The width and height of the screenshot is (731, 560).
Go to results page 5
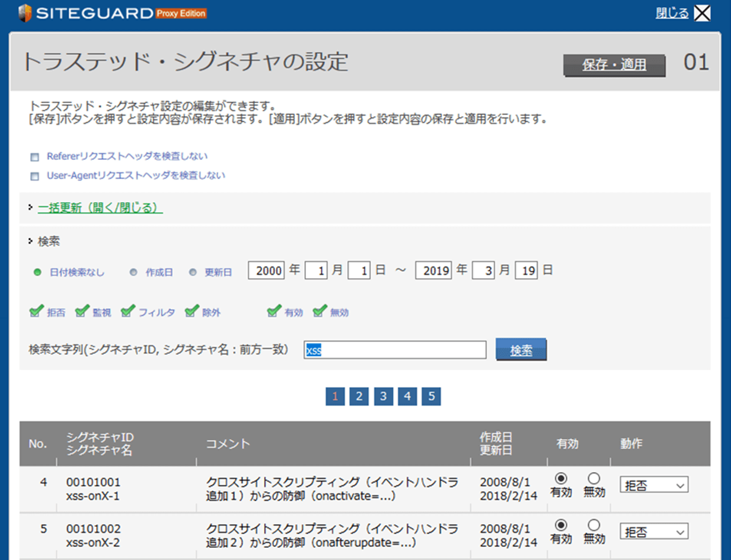click(432, 397)
